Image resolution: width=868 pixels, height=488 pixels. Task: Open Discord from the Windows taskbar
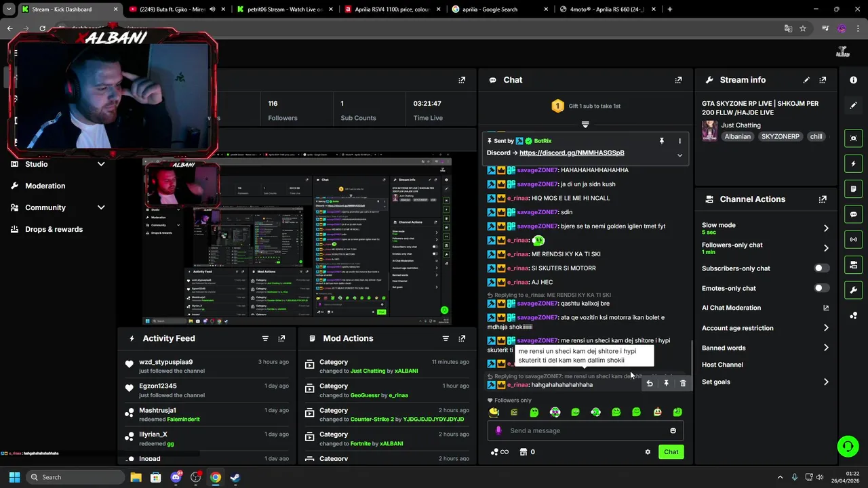point(176,477)
